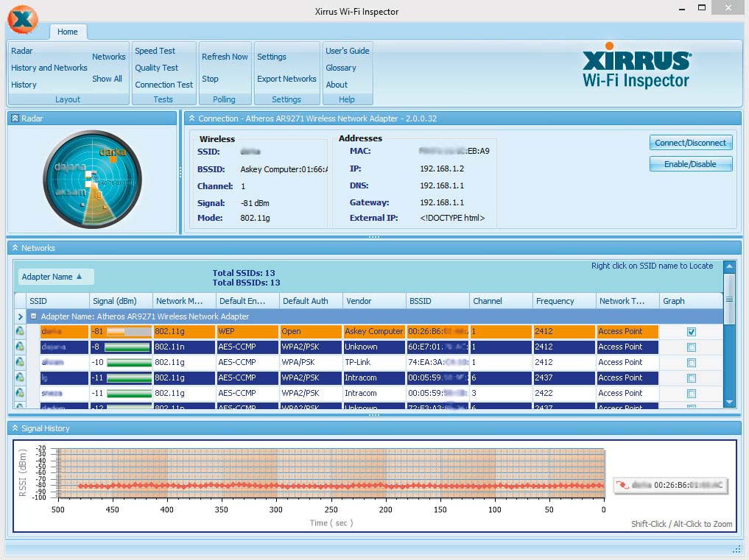Viewport: 749px width, 560px height.
Task: Sort by the Vendor column header
Action: coord(374,301)
